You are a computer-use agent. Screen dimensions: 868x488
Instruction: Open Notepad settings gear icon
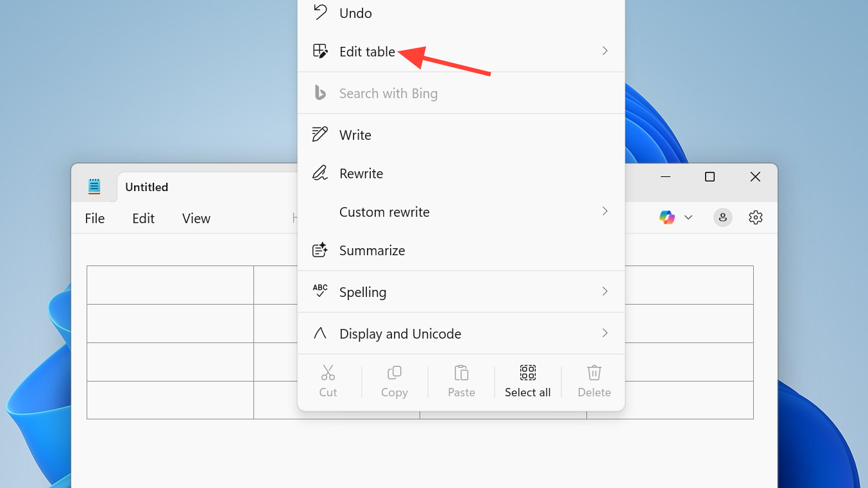(755, 218)
